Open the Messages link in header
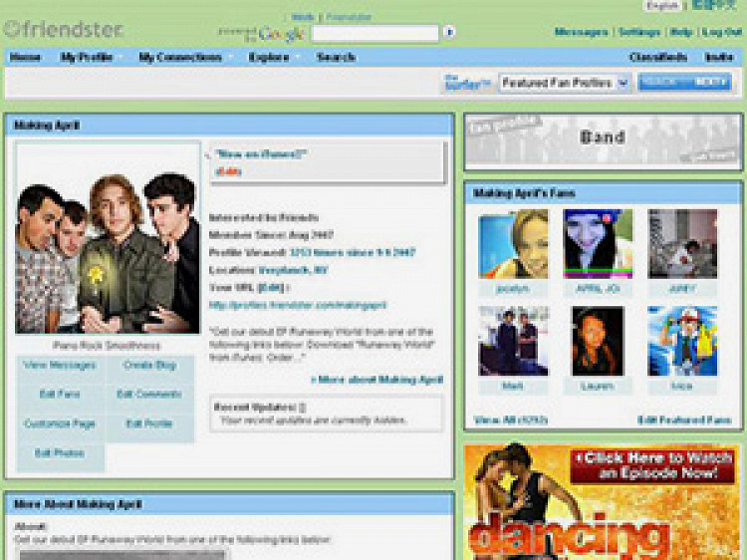 (582, 33)
